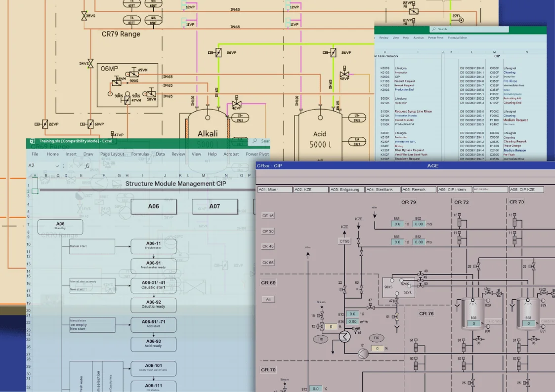Click the CK 45 button
This screenshot has height=392, width=555.
pyautogui.click(x=268, y=246)
